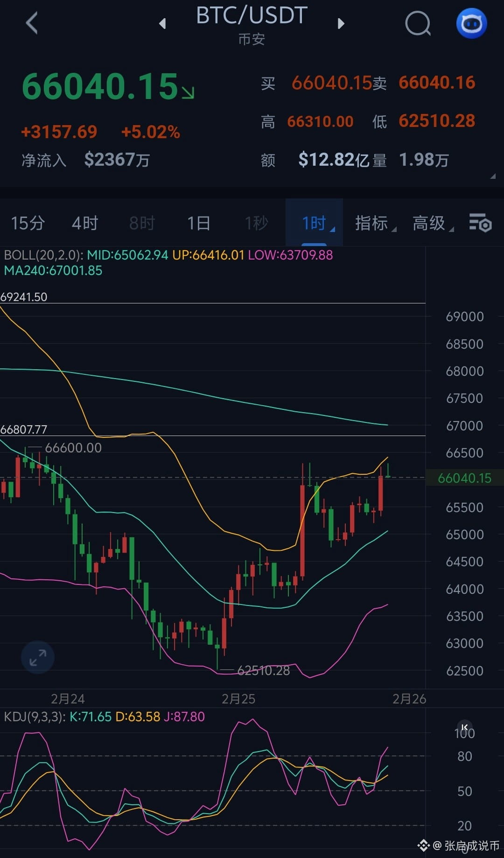
Task: Select the 8时 timeframe
Action: tap(142, 223)
